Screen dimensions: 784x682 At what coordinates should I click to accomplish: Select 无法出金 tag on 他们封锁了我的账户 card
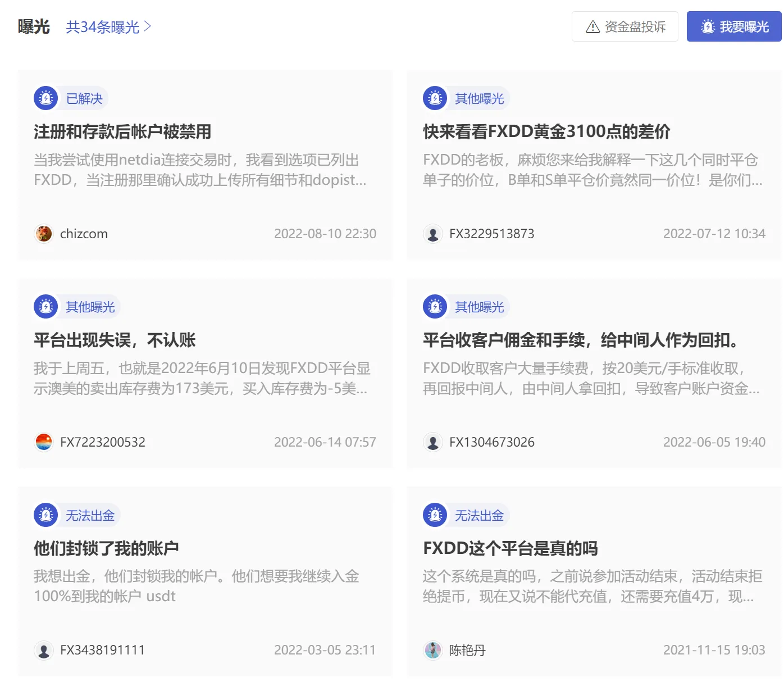90,515
